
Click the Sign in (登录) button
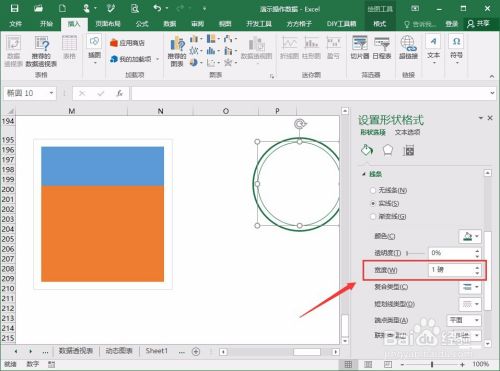(x=452, y=24)
